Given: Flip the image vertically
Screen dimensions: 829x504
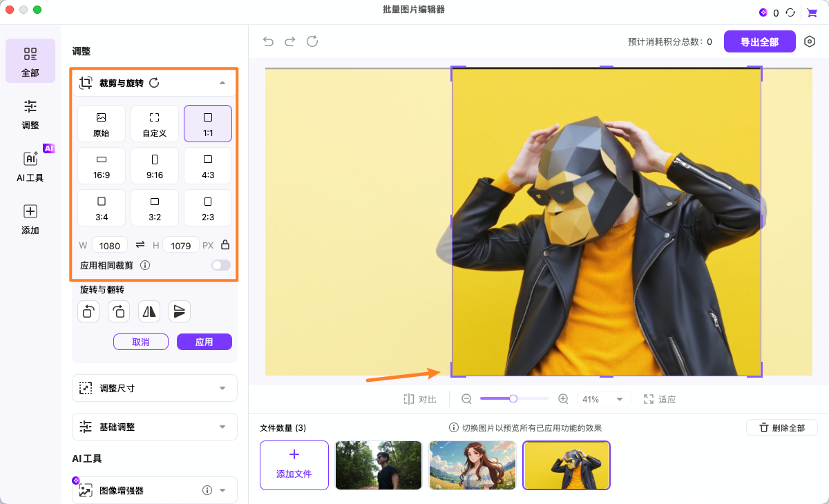Looking at the screenshot, I should point(180,311).
